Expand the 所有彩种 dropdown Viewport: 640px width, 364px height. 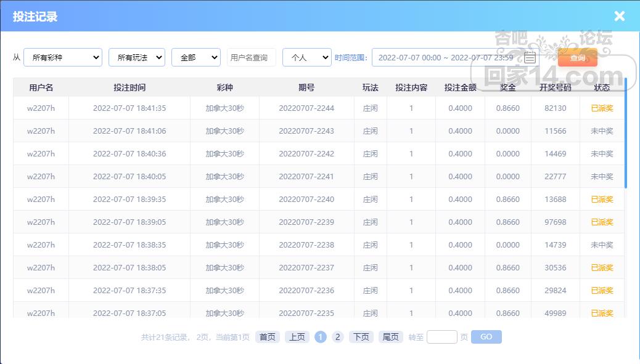coord(63,57)
